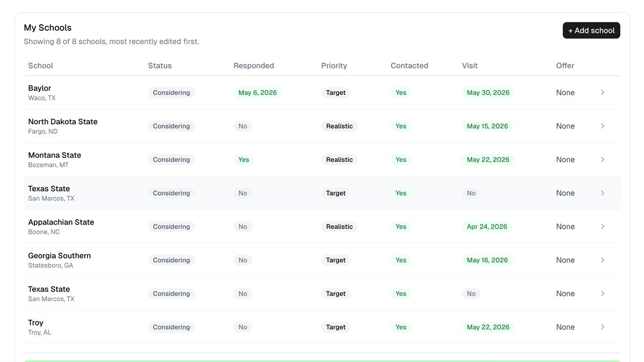Click chevron on Appalachian State row
Screen dimensions: 644x362
click(x=603, y=227)
